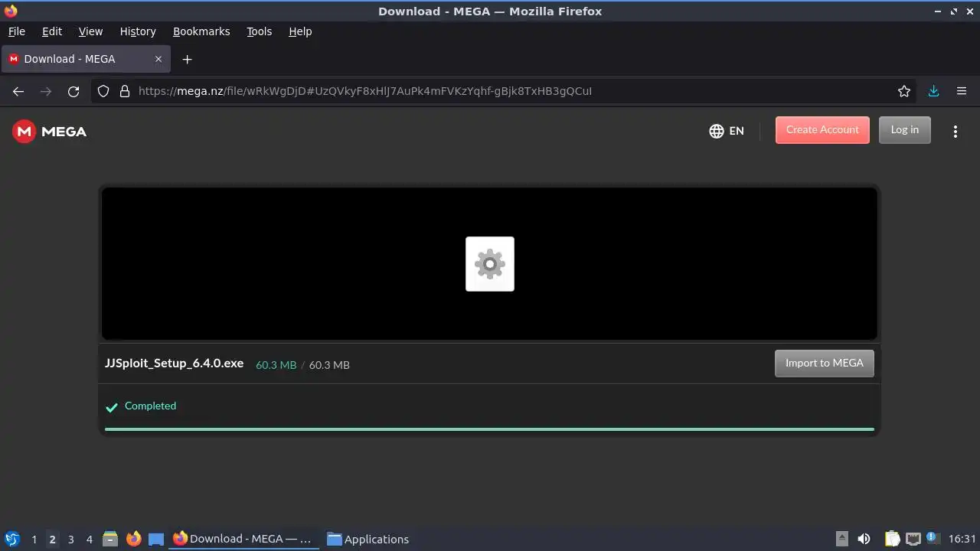The image size is (980, 551).
Task: Switch to workspace 1
Action: click(34, 540)
